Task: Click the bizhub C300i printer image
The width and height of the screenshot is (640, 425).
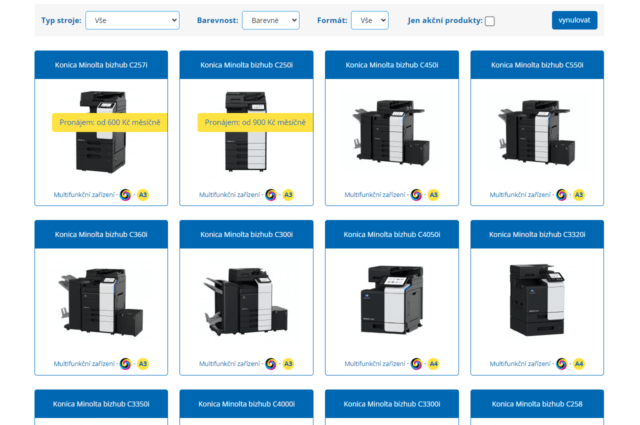Action: click(x=247, y=302)
